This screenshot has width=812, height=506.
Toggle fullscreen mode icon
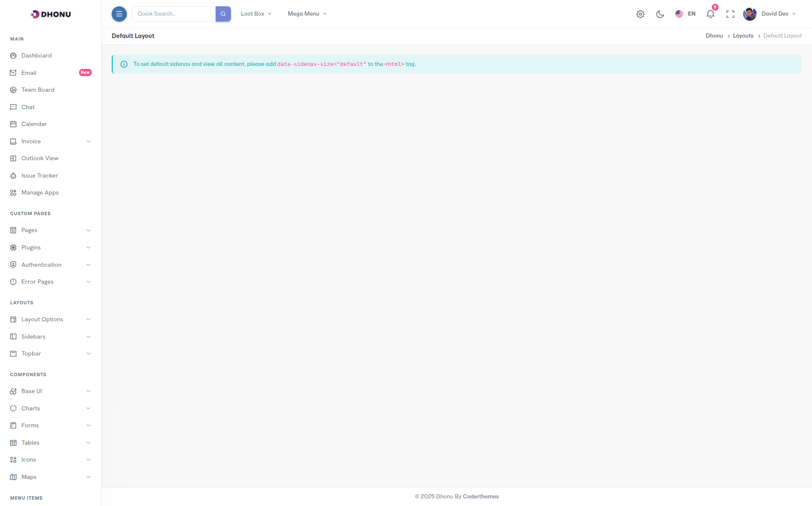730,14
